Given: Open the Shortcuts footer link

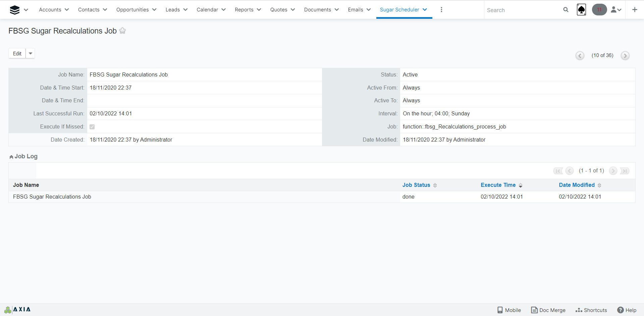Looking at the screenshot, I should point(591,310).
